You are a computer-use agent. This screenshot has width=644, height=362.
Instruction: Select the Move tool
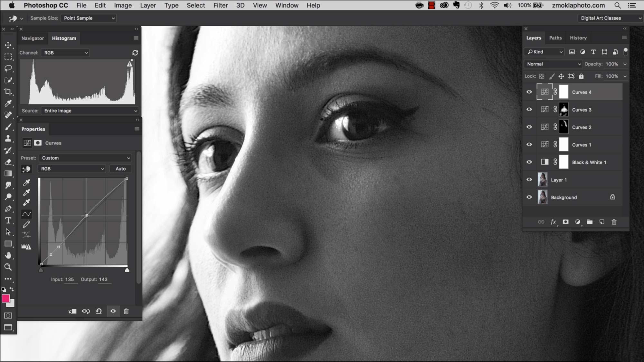[x=8, y=45]
